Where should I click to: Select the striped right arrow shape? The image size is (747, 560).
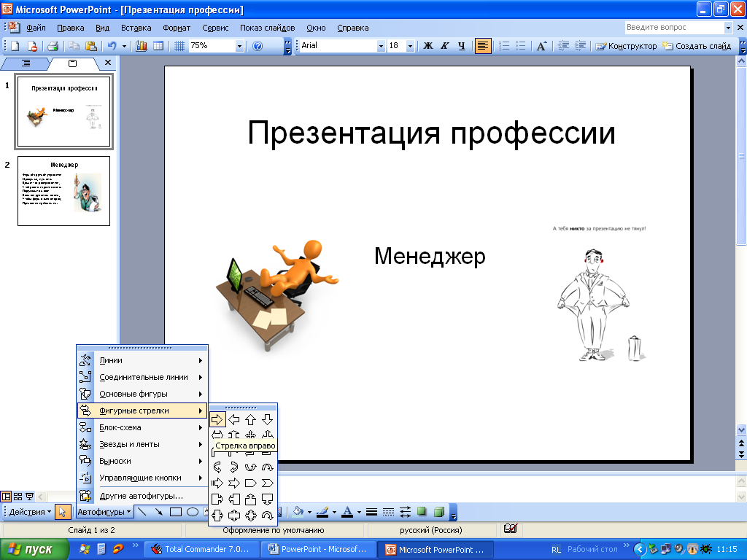point(217,483)
